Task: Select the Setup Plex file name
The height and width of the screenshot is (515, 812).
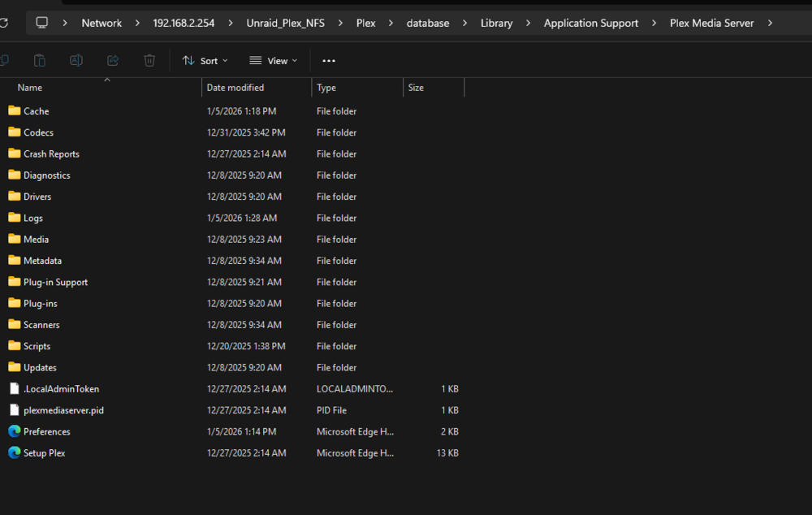Action: click(x=44, y=452)
